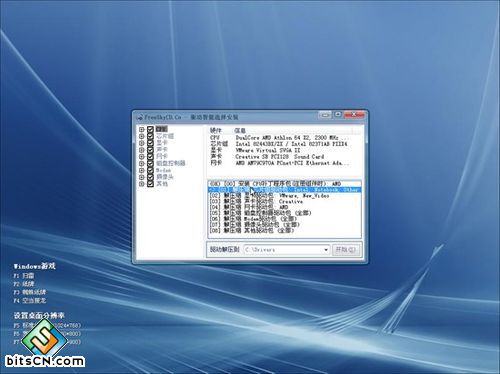Uncheck the 声卡 checkbox

150,150
